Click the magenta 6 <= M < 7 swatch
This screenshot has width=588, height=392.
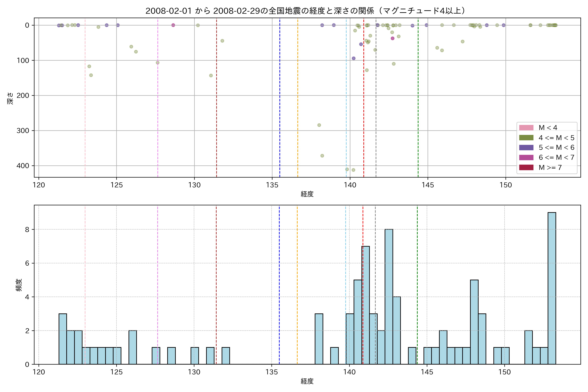[526, 157]
